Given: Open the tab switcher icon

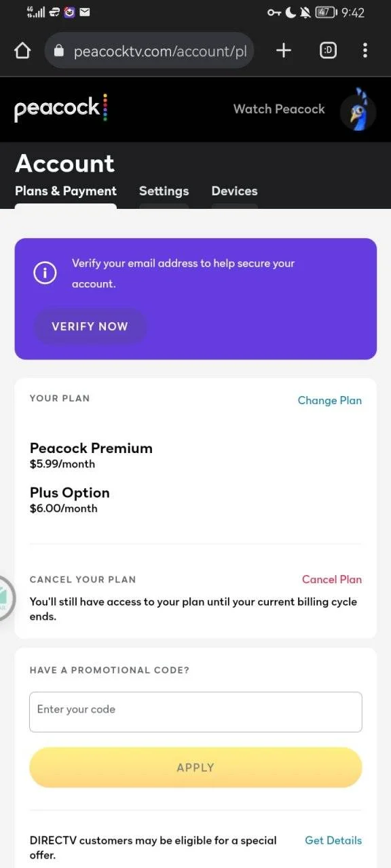Looking at the screenshot, I should (328, 50).
